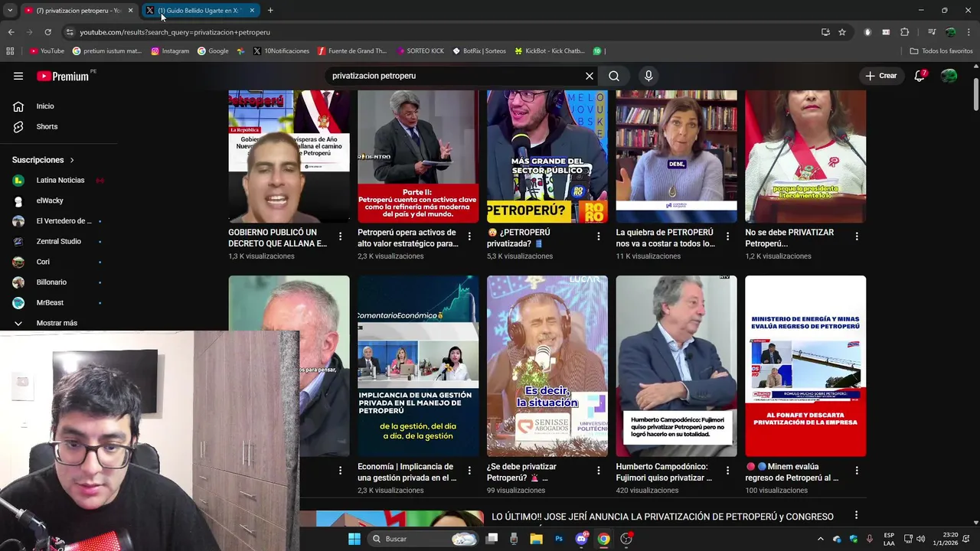Open the Instagram bookmark
Image resolution: width=980 pixels, height=551 pixels.
170,51
